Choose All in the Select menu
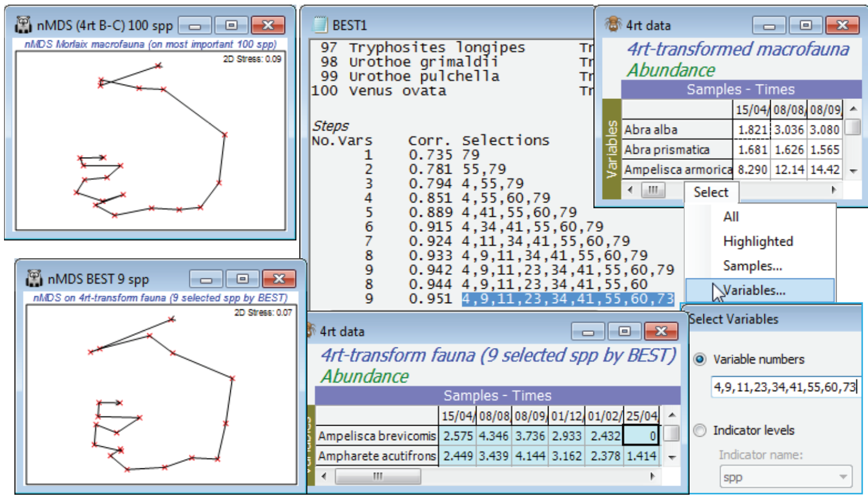This screenshot has width=868, height=497. point(731,217)
